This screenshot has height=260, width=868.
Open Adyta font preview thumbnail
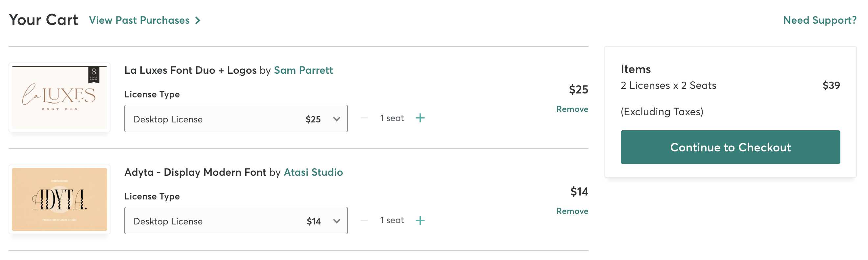(x=59, y=200)
